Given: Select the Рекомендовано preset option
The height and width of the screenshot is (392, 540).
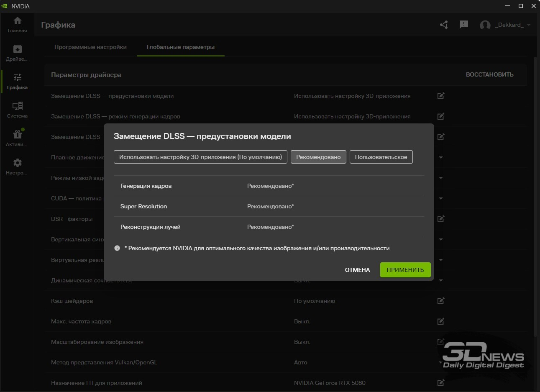Looking at the screenshot, I should coord(318,157).
